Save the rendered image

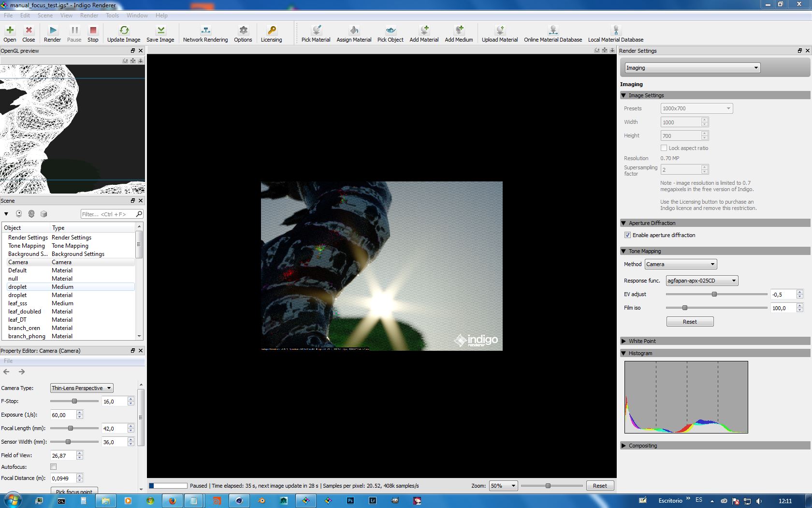tap(160, 30)
